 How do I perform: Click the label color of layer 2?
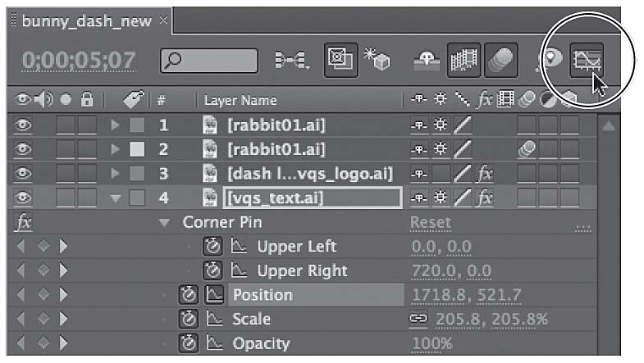137,149
